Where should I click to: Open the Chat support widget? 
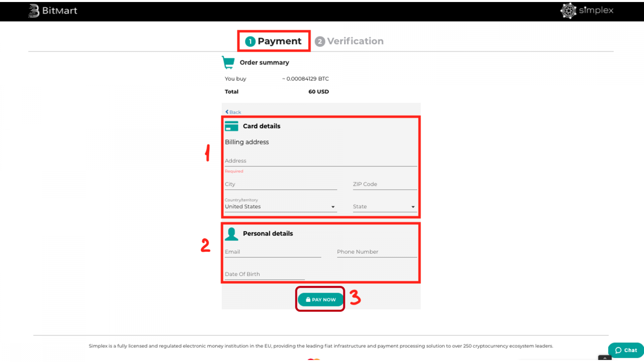626,350
